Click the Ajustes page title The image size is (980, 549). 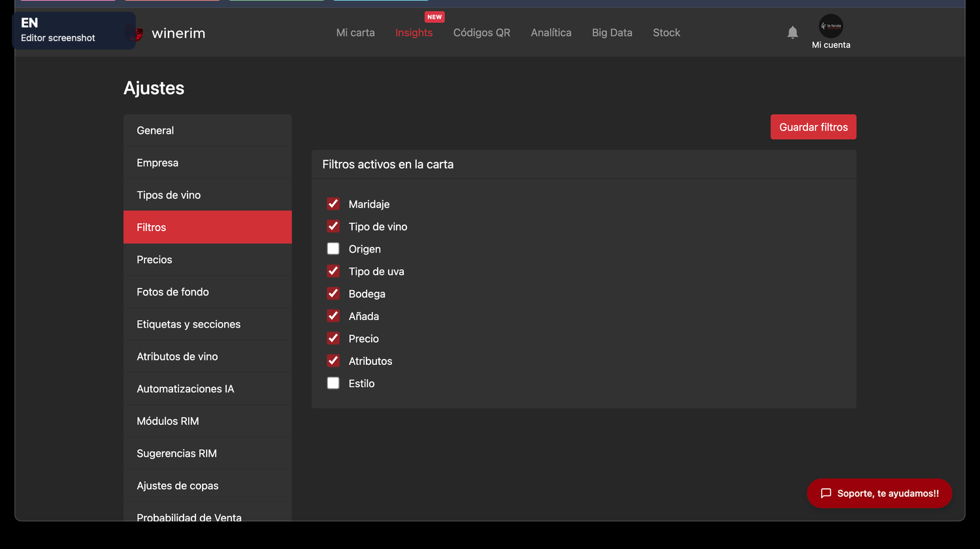click(154, 88)
